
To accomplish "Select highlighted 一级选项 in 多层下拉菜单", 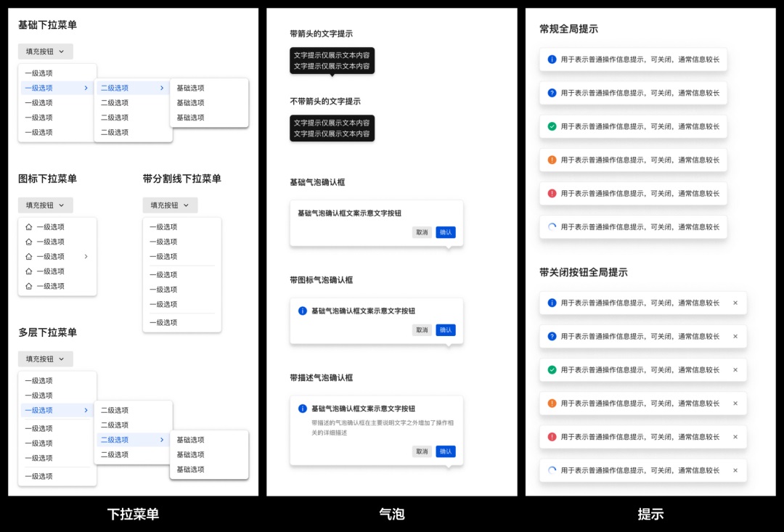I will click(57, 411).
